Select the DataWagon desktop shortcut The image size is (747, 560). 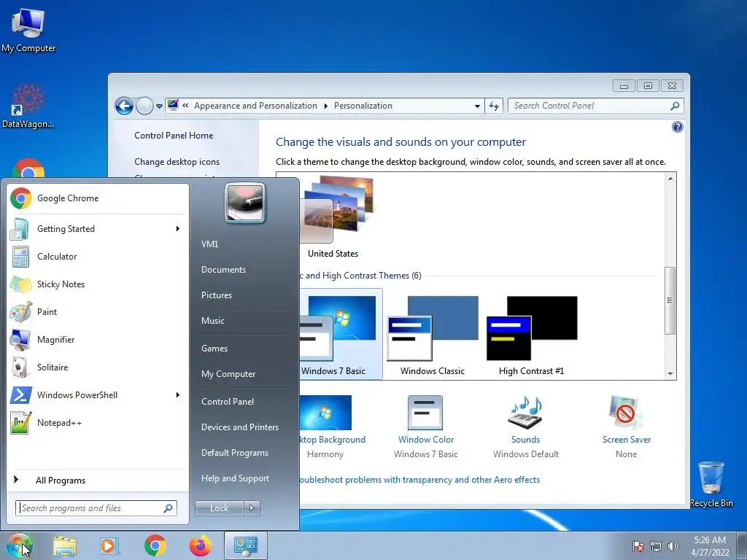point(28,106)
